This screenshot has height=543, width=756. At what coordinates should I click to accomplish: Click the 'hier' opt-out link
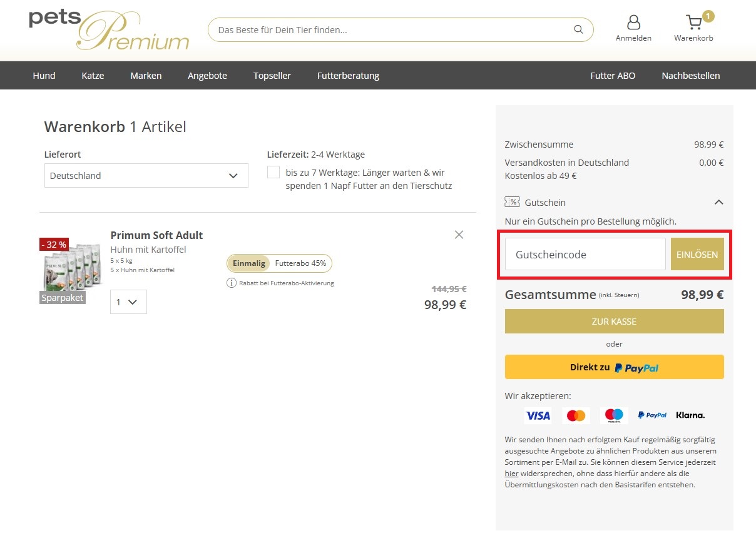511,474
